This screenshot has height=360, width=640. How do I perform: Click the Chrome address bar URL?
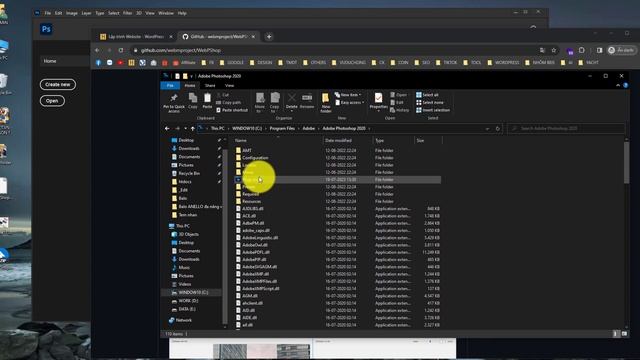pos(181,50)
